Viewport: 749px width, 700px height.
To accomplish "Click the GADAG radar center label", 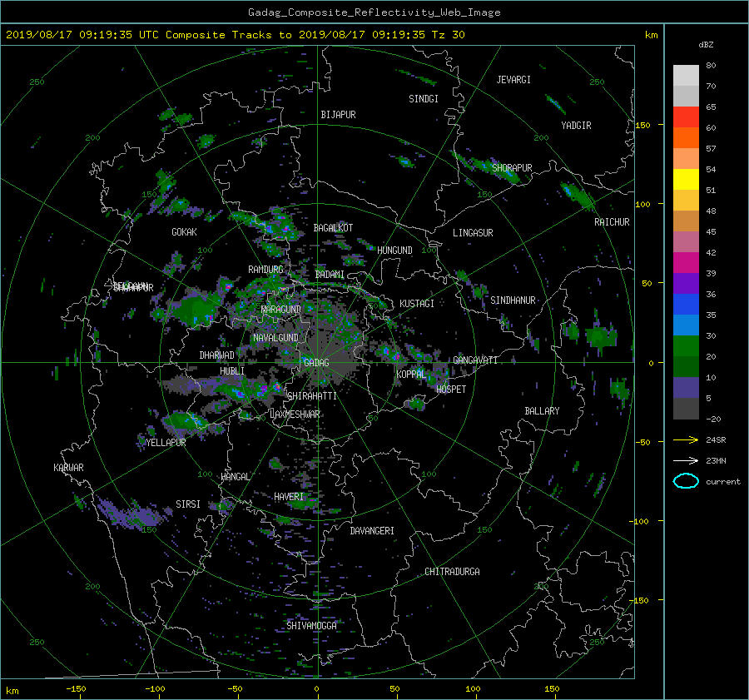I will point(316,363).
